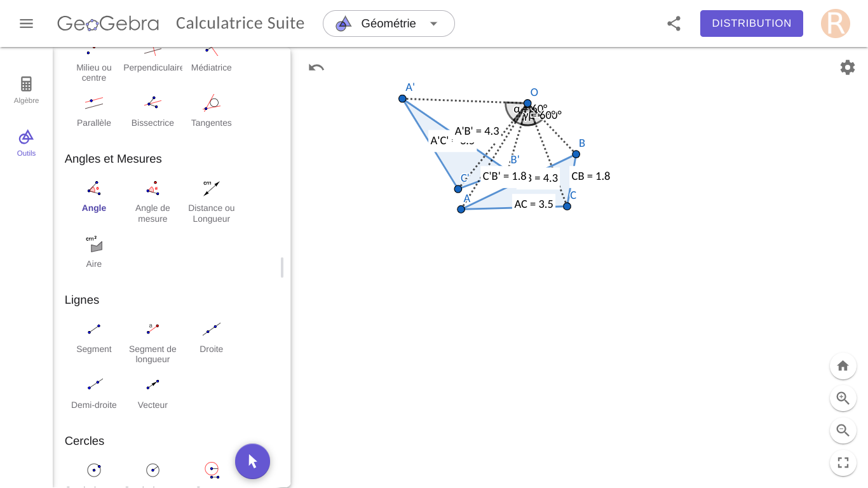Choose the Vecteur tool
The width and height of the screenshot is (868, 488).
[153, 393]
